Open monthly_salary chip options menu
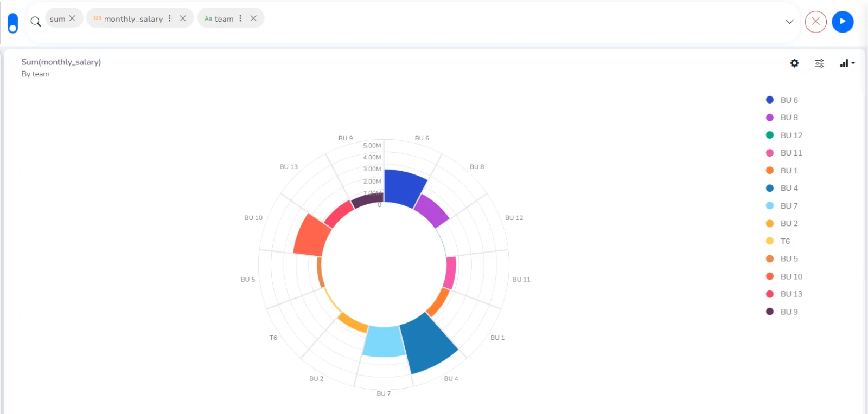The image size is (868, 414). (170, 18)
